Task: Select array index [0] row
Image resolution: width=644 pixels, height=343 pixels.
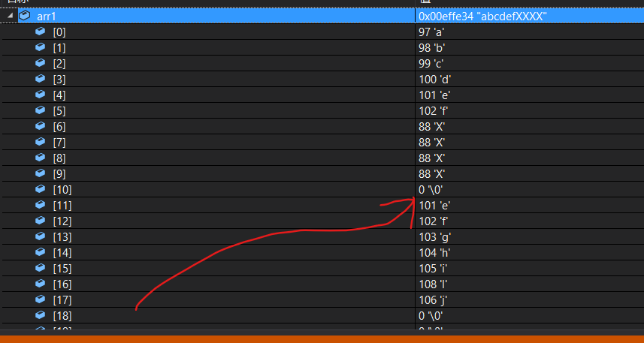Action: (x=322, y=32)
